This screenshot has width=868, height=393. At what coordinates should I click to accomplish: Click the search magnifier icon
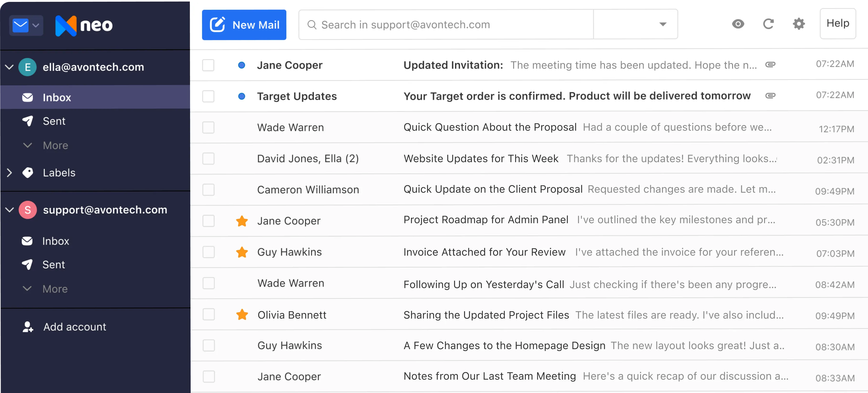pos(312,25)
